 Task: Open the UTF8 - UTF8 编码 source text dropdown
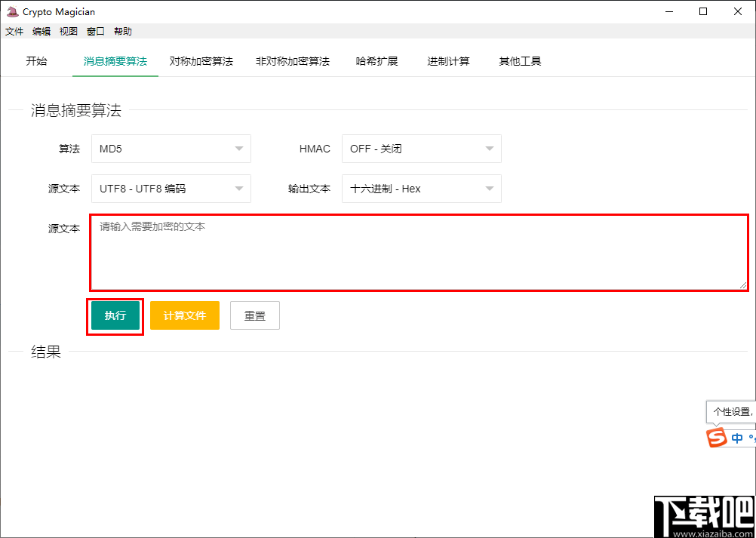click(171, 189)
